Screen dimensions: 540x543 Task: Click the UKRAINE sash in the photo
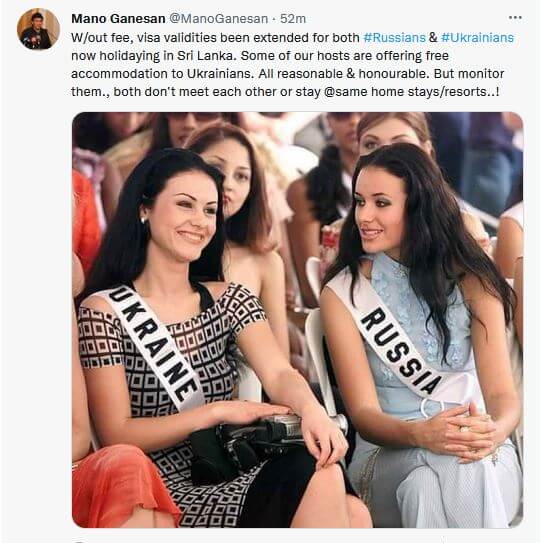[152, 346]
